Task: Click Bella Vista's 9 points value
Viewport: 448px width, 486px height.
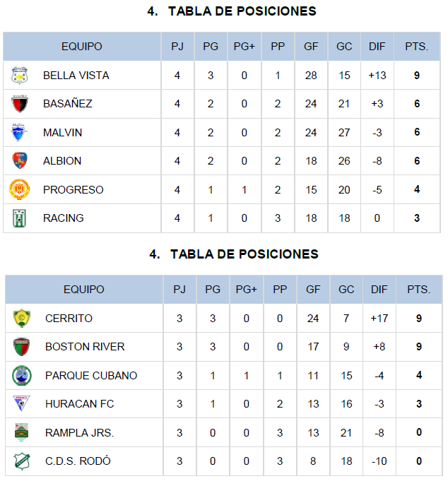Action: pos(417,76)
